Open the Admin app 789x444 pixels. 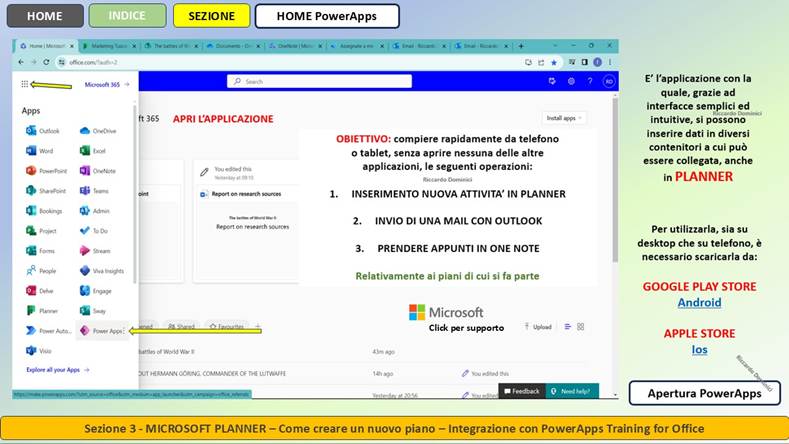(x=95, y=211)
